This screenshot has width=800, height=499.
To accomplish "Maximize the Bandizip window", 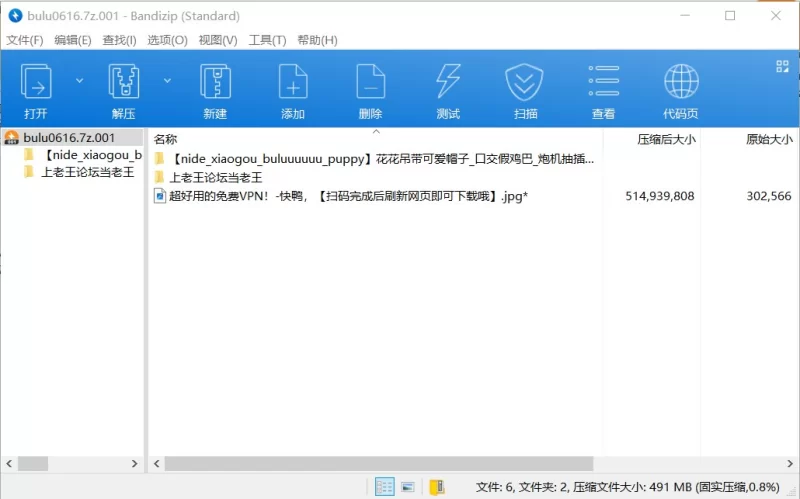I will [730, 16].
